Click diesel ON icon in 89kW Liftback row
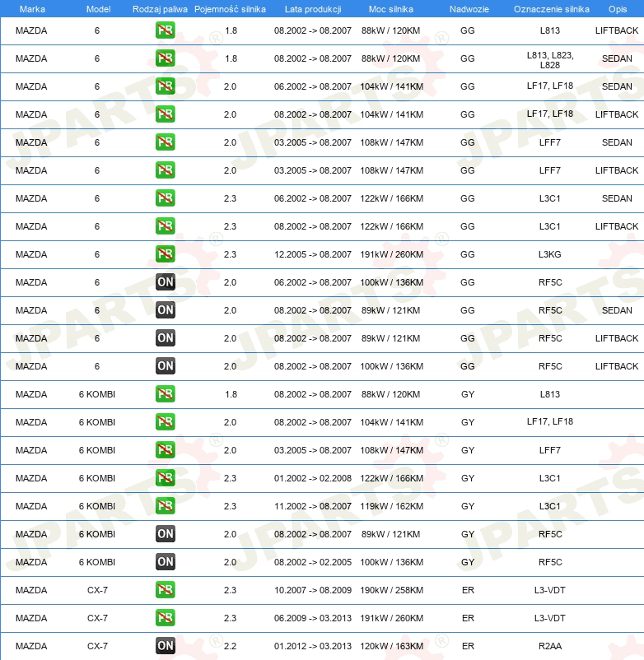This screenshot has height=660, width=644. (165, 338)
